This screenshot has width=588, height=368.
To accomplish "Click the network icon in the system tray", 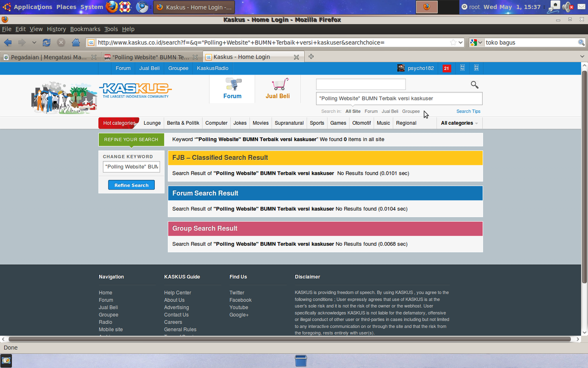I will click(x=555, y=7).
